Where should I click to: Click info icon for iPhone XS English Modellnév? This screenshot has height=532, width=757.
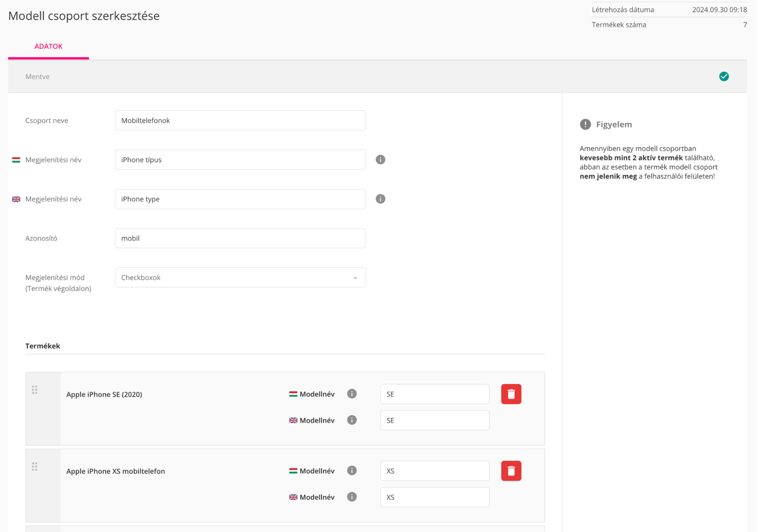tap(352, 497)
